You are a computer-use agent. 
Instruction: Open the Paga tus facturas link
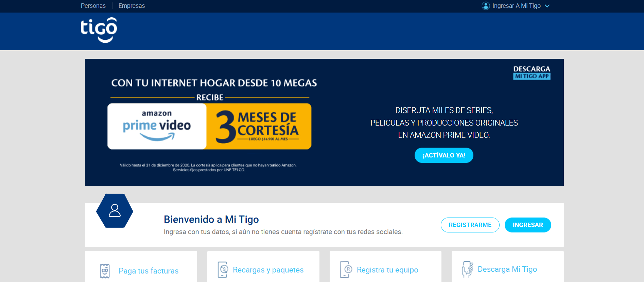pyautogui.click(x=149, y=271)
